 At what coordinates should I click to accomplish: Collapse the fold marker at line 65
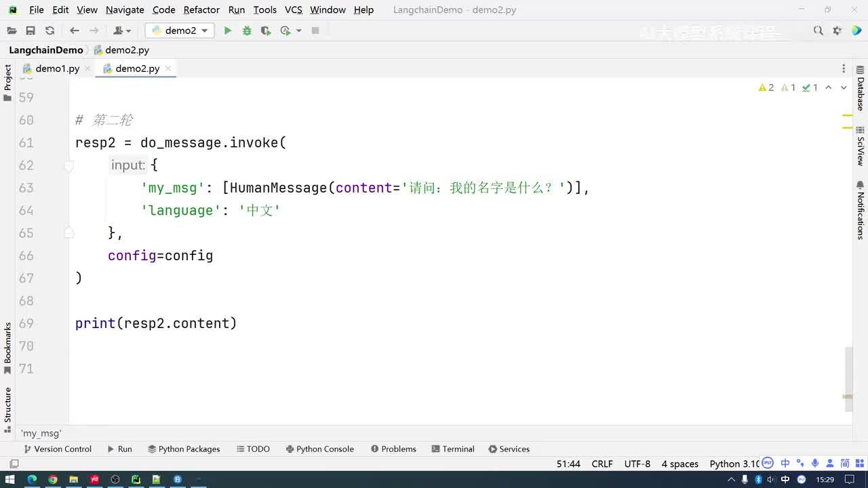pyautogui.click(x=68, y=232)
